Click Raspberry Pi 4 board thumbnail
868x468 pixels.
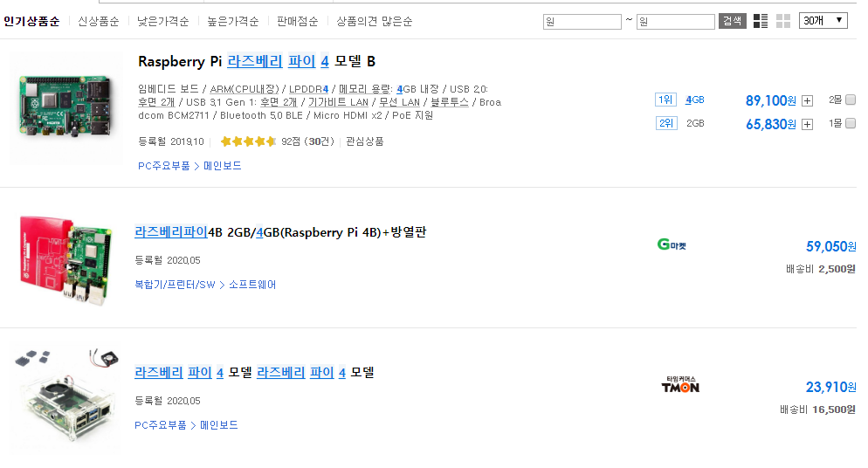pos(66,108)
